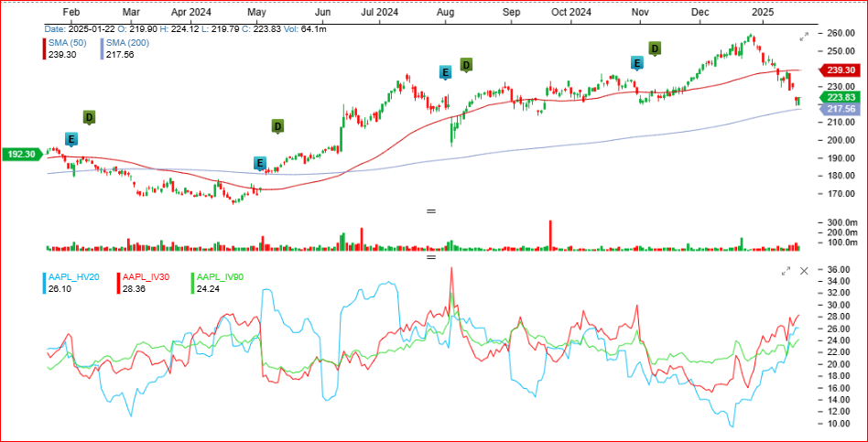Grab the divider handle above volume pane

tap(432, 210)
